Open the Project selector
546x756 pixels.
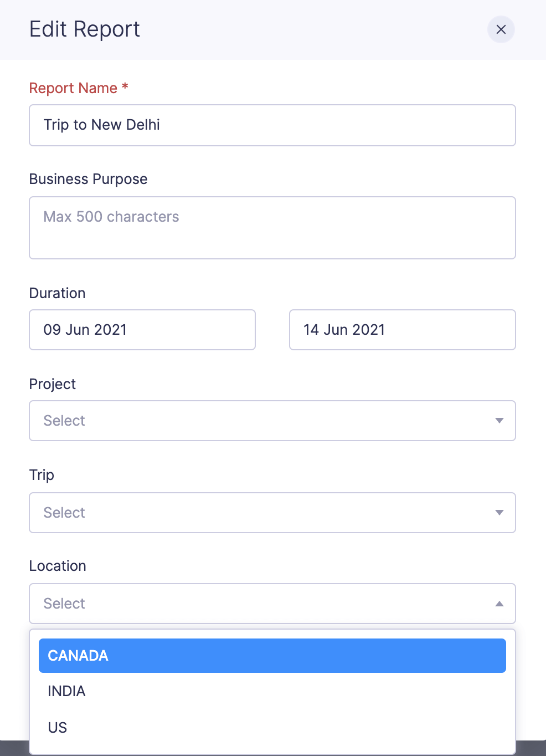coord(272,421)
